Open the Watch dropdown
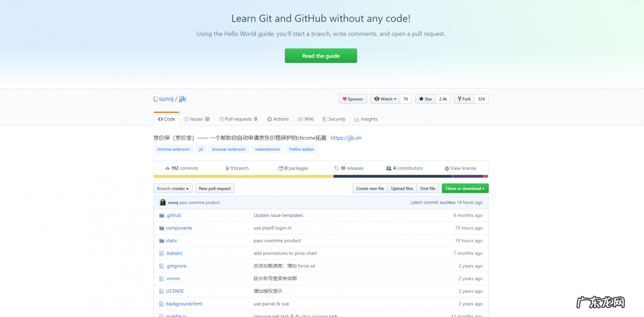Viewport: 644px width, 317px height. pyautogui.click(x=385, y=99)
